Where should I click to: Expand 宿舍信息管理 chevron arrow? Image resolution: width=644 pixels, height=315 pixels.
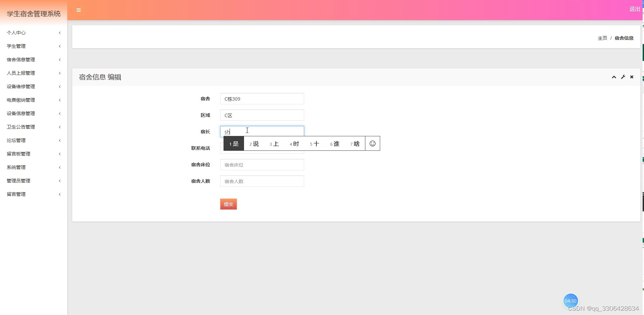point(60,60)
